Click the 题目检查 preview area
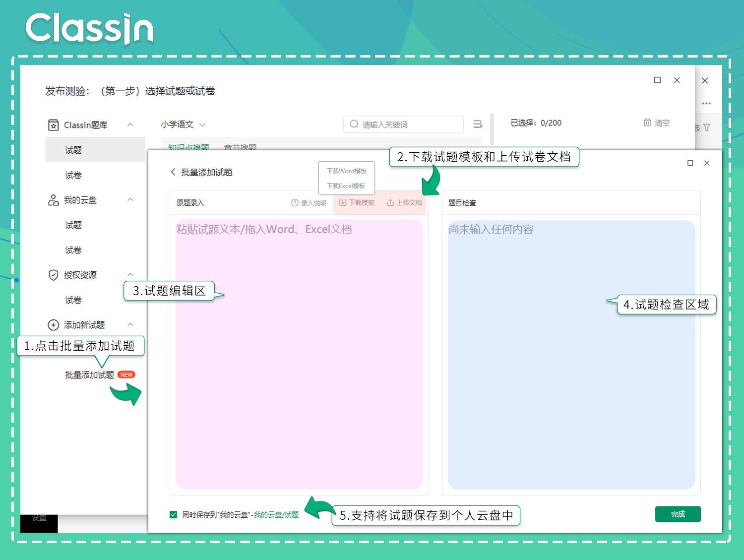The height and width of the screenshot is (560, 744). (571, 355)
